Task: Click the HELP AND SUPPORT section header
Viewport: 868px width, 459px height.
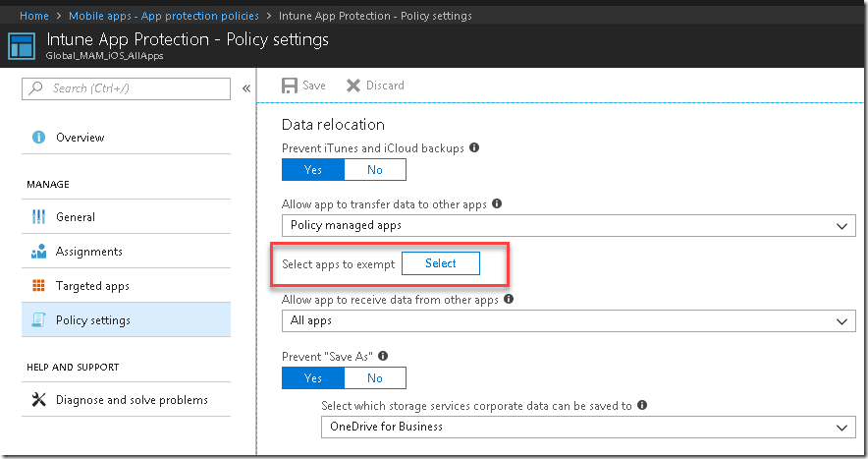Action: 73,367
